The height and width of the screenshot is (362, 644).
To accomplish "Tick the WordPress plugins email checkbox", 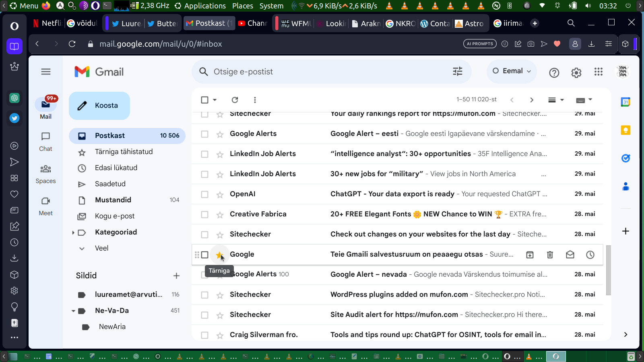I will pyautogui.click(x=205, y=295).
